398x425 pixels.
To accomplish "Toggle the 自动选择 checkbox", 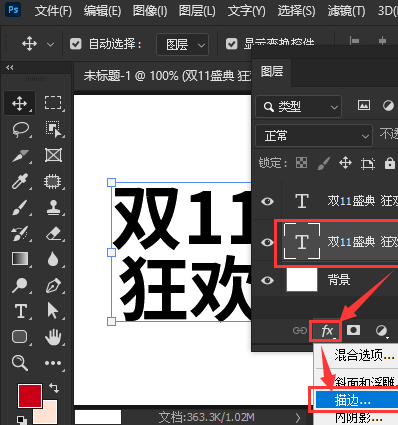I will click(x=76, y=44).
